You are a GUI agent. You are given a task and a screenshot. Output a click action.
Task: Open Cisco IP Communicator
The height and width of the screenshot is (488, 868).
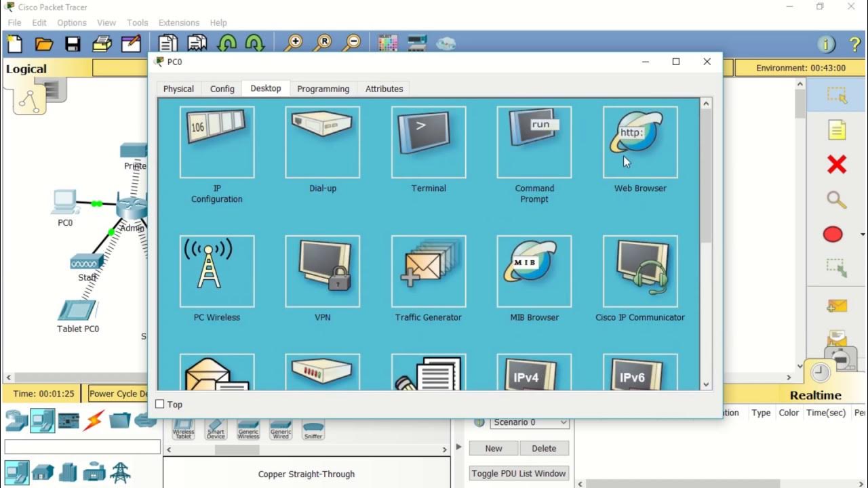(x=640, y=271)
